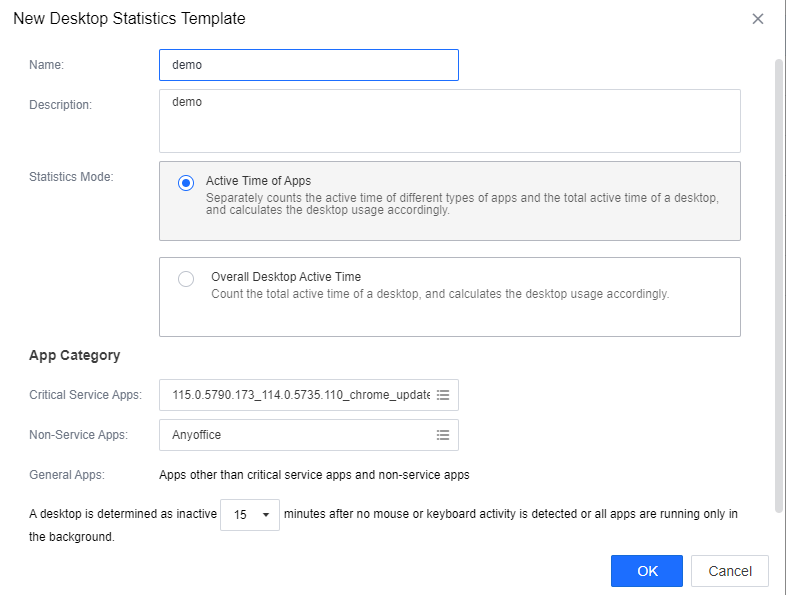Click the Name input field containing demo
Screen dimensions: 786x595
click(308, 65)
